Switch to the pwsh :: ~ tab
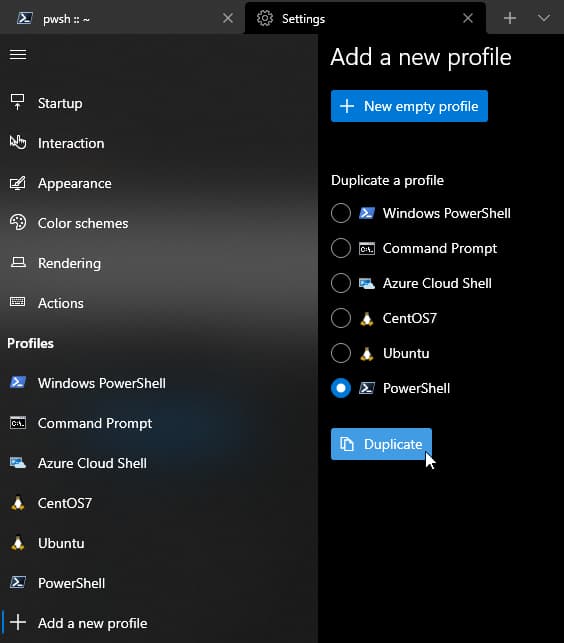Image resolution: width=564 pixels, height=643 pixels. point(121,18)
